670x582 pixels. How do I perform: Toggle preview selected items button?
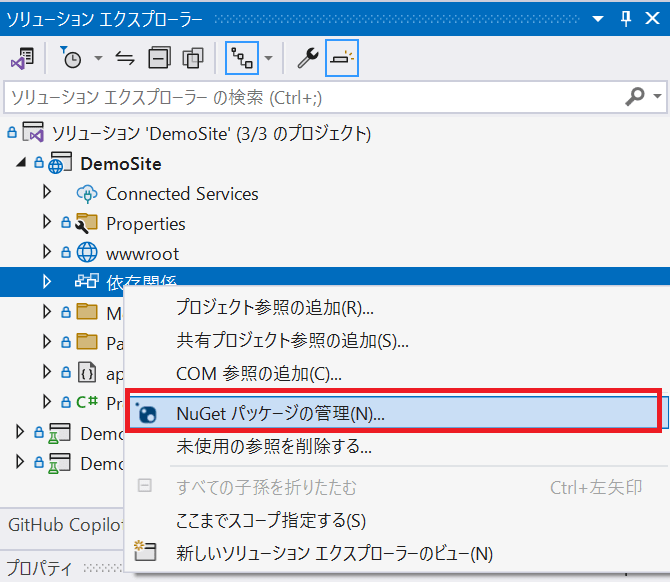click(342, 58)
